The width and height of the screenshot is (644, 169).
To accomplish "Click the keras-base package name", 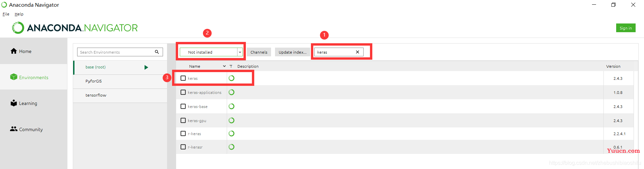I will pos(198,107).
